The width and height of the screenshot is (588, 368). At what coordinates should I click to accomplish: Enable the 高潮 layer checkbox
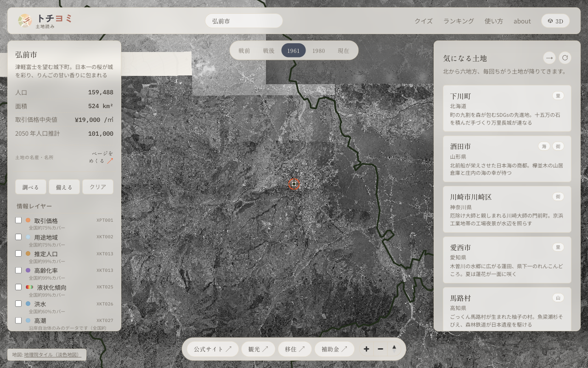coord(18,320)
